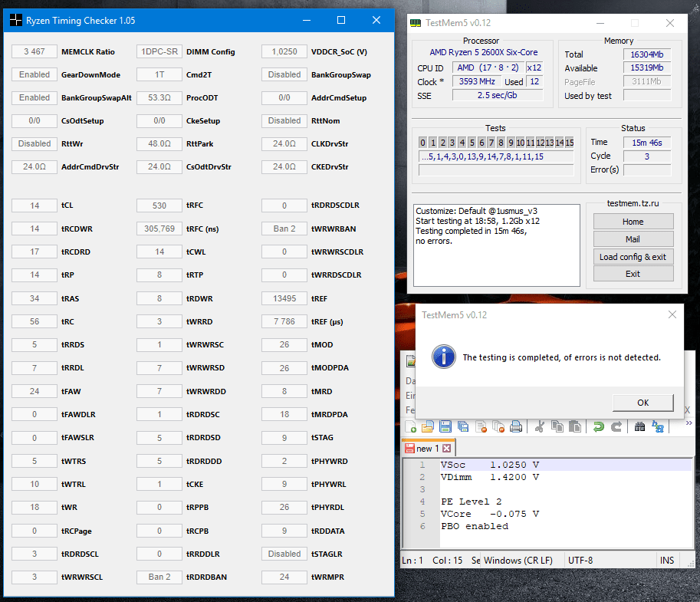Click the ProcODT value '53.3Ω'

coord(159,98)
